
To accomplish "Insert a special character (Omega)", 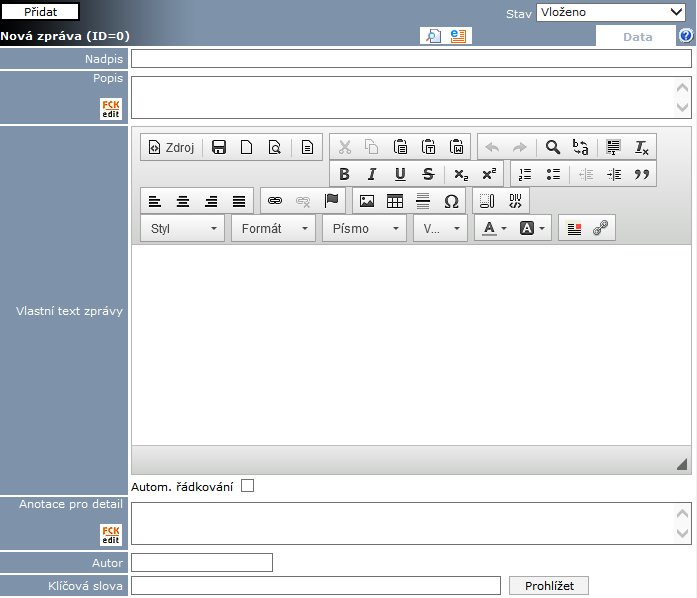I will point(451,201).
